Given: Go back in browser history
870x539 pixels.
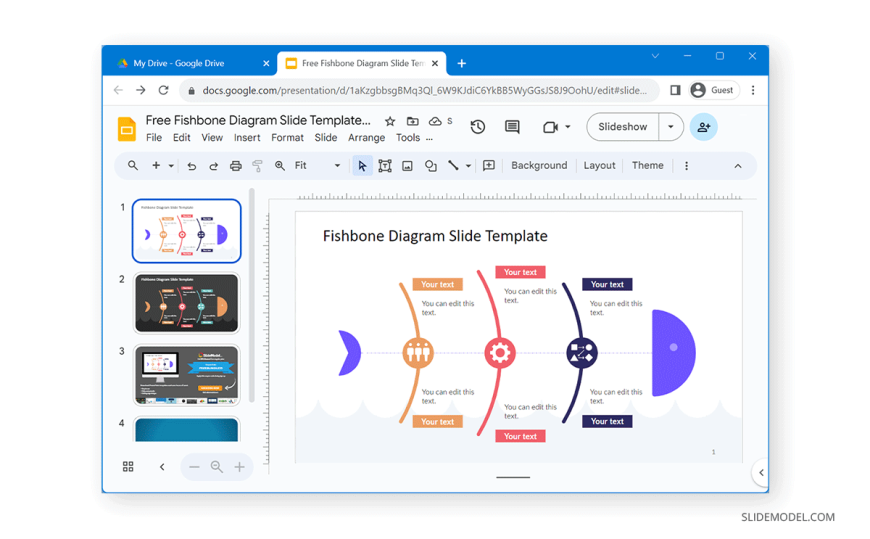Looking at the screenshot, I should pyautogui.click(x=118, y=90).
